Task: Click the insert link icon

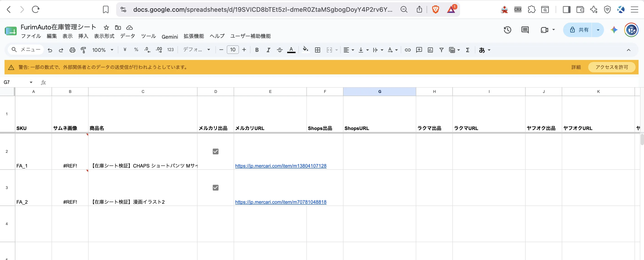Action: (x=407, y=50)
